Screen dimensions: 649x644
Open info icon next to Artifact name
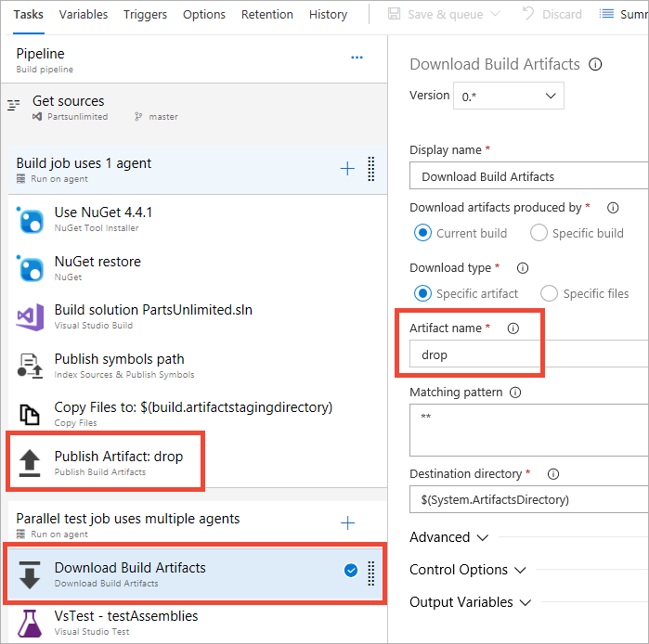[513, 328]
